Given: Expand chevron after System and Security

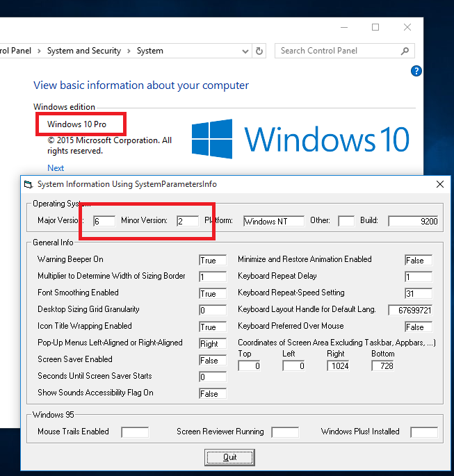Looking at the screenshot, I should [x=129, y=51].
